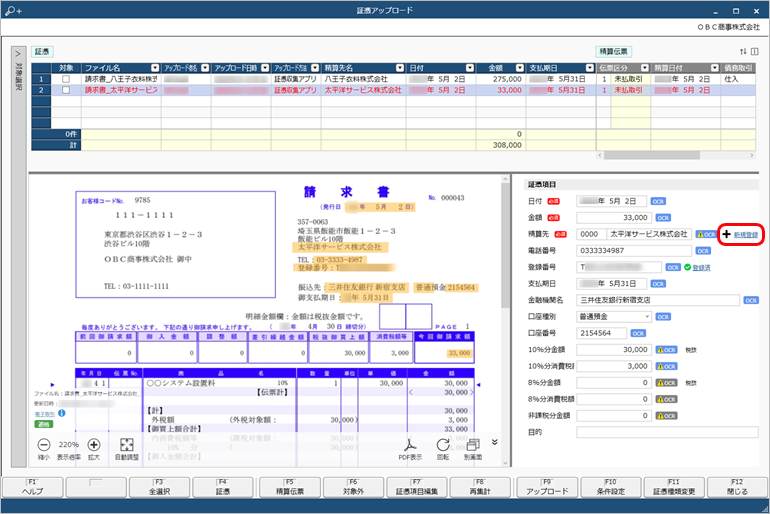Click the blue info icon beside 電子取引
The width and height of the screenshot is (770, 514).
tap(62, 413)
